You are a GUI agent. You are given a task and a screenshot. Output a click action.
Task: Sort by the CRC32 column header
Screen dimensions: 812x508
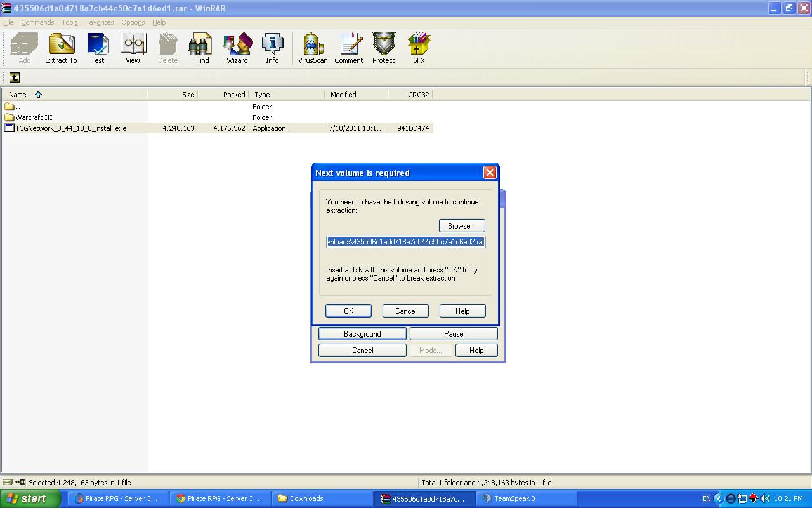pos(410,95)
